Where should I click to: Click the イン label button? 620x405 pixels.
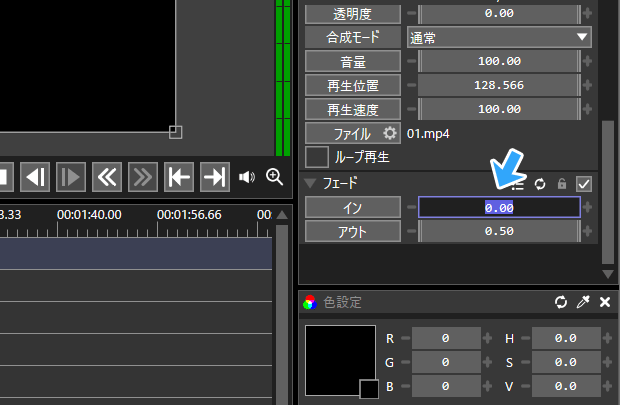(x=353, y=207)
